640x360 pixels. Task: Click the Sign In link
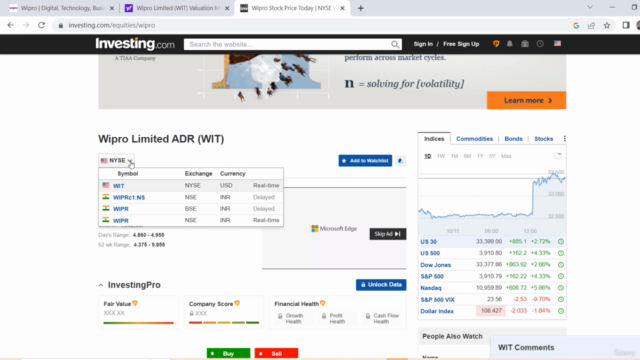coord(423,44)
